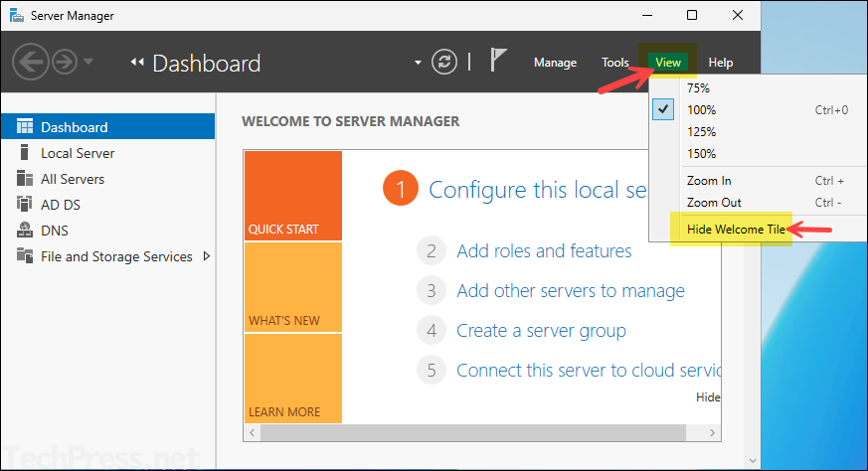
Task: Click the Server Manager title bar icon
Action: 17,15
